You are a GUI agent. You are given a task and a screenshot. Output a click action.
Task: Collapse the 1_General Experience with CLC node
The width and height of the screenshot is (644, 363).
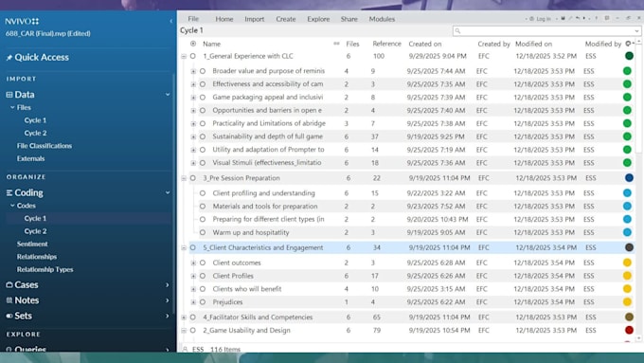click(184, 56)
